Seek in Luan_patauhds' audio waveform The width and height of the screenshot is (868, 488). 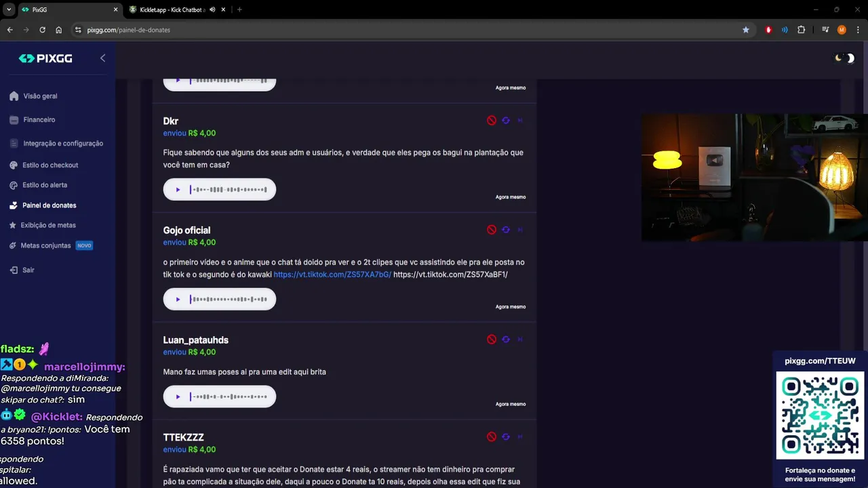229,396
